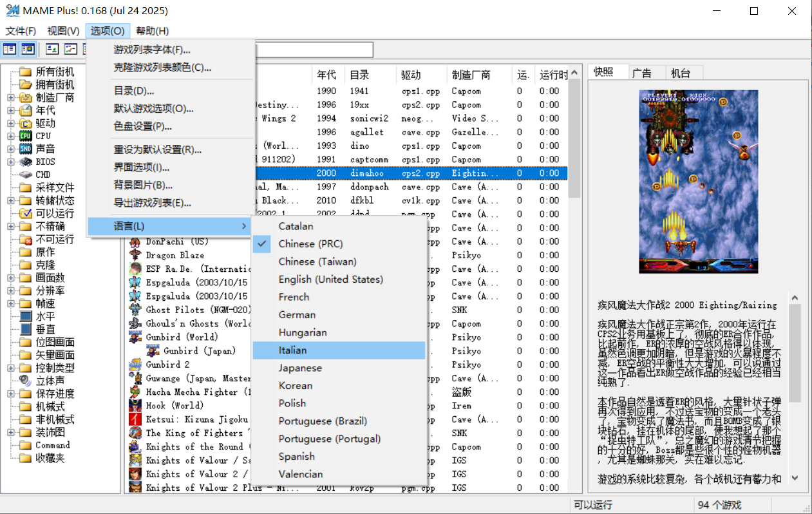The height and width of the screenshot is (514, 812).
Task: Click the Gunbird (Japan) clone icon
Action: 153,351
